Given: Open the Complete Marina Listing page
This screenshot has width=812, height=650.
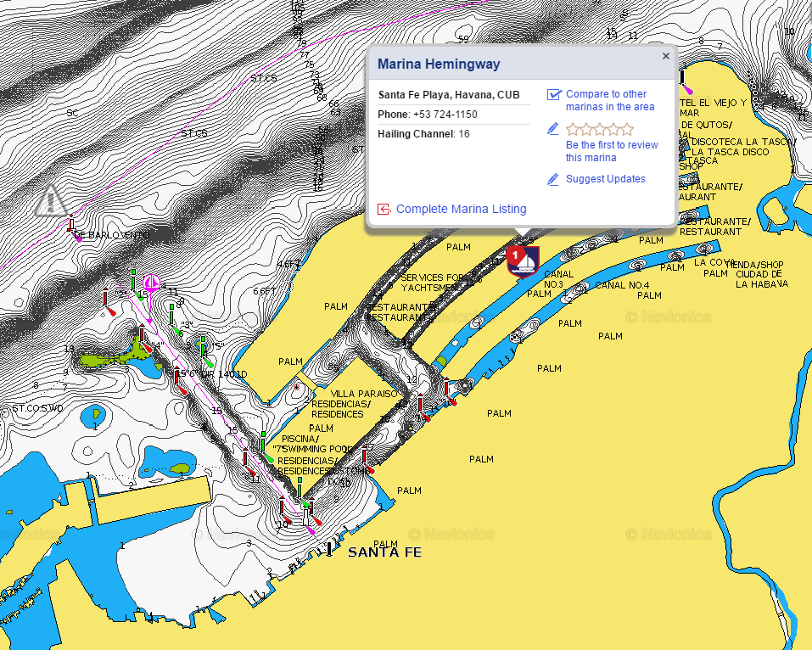Looking at the screenshot, I should click(461, 209).
